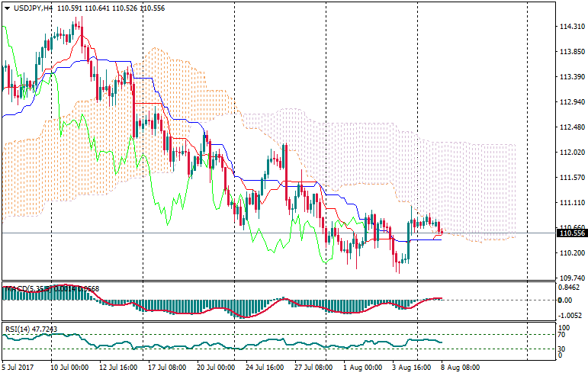Click the 114.310 price axis label
The image size is (588, 376).
pos(570,27)
